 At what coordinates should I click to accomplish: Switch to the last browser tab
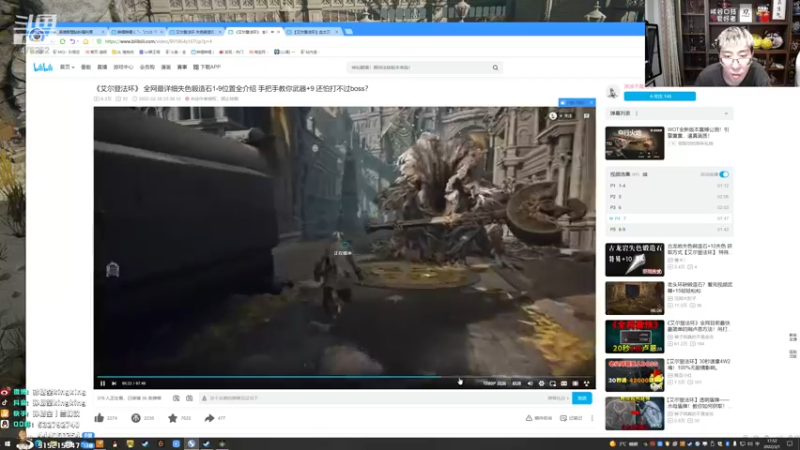(x=312, y=32)
